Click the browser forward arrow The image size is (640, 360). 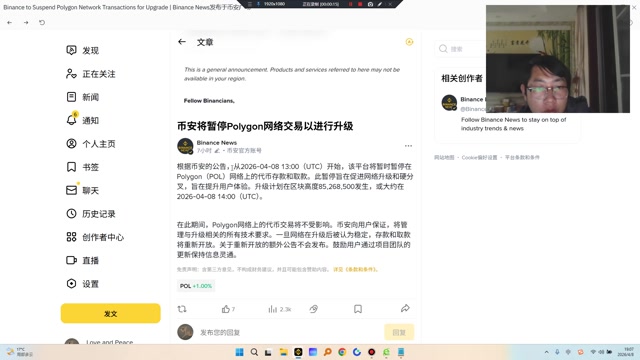[26, 22]
